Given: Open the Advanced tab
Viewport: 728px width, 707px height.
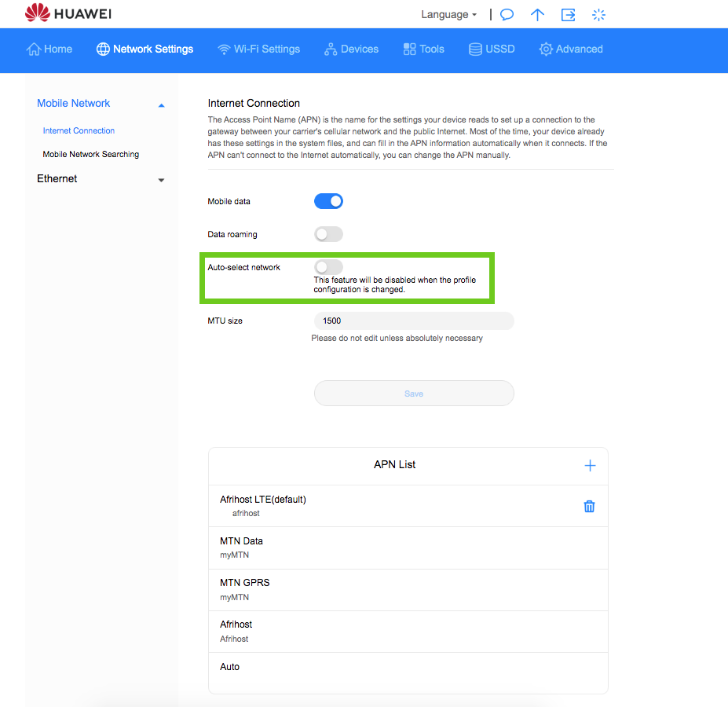Looking at the screenshot, I should [x=571, y=49].
